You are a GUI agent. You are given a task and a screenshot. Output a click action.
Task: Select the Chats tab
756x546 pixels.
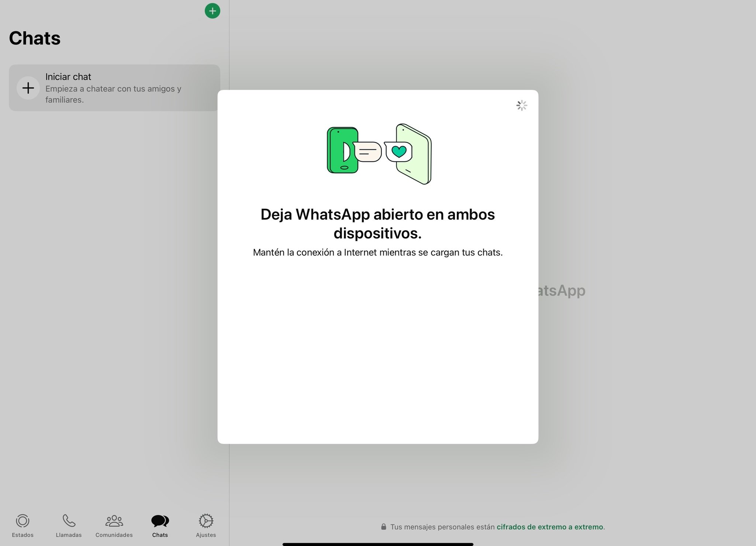click(160, 525)
